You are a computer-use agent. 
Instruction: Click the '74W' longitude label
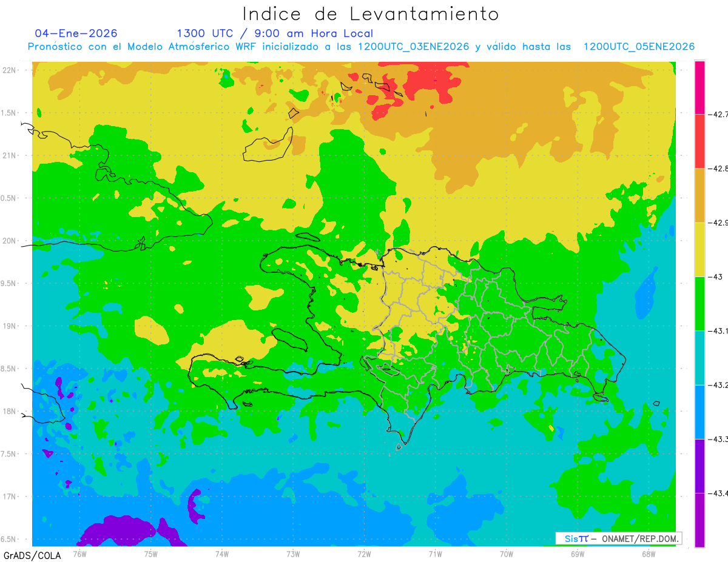pos(222,554)
